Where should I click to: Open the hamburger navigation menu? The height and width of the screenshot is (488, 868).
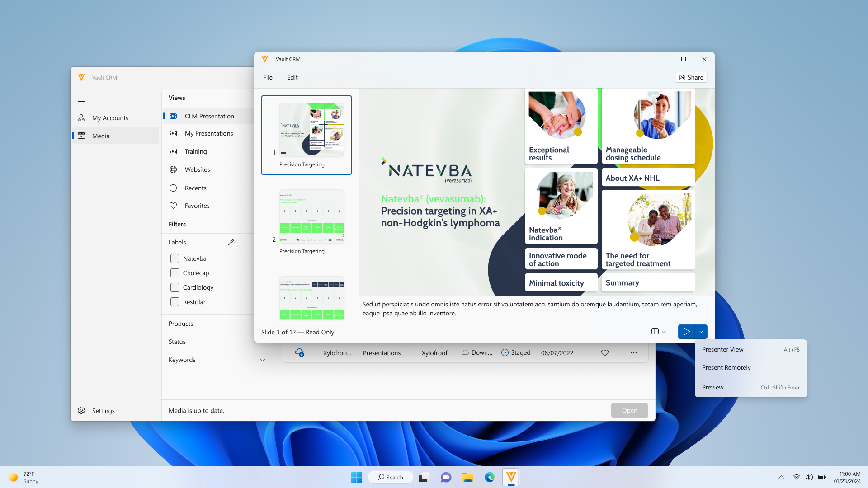tap(81, 99)
